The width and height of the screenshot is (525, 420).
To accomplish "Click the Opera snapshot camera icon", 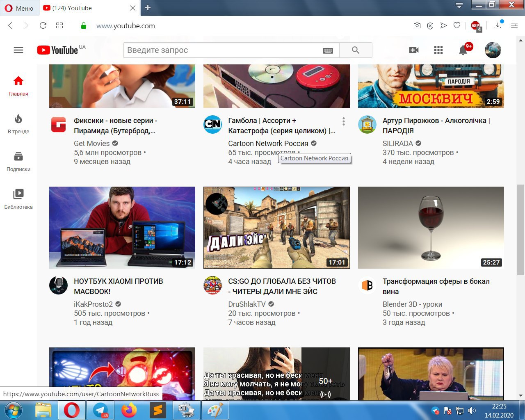I will 417,25.
